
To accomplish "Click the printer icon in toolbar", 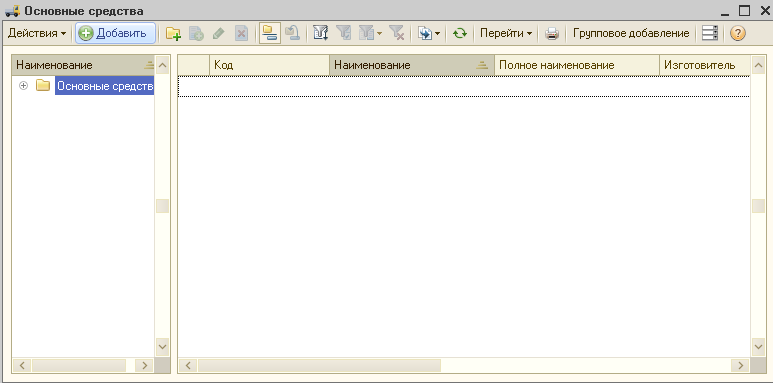I will coord(552,34).
